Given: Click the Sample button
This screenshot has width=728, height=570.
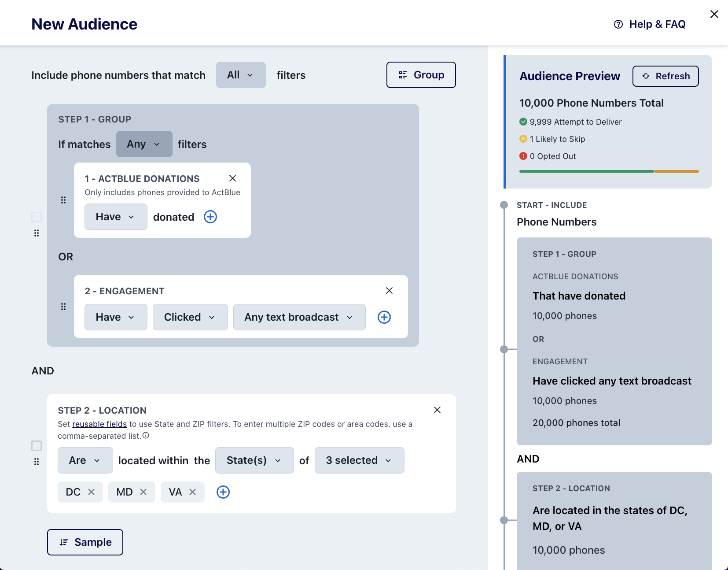Looking at the screenshot, I should click(x=85, y=542).
